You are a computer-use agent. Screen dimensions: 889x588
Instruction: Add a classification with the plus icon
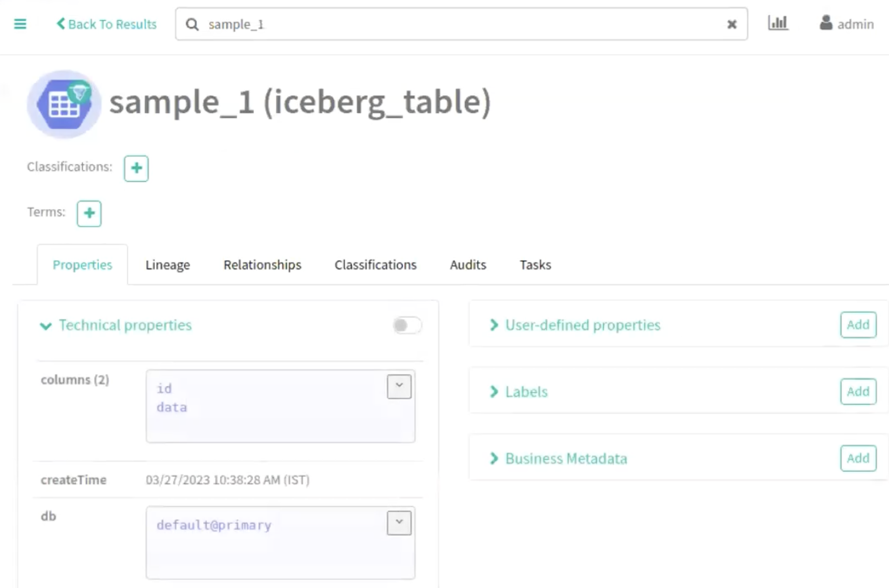136,168
